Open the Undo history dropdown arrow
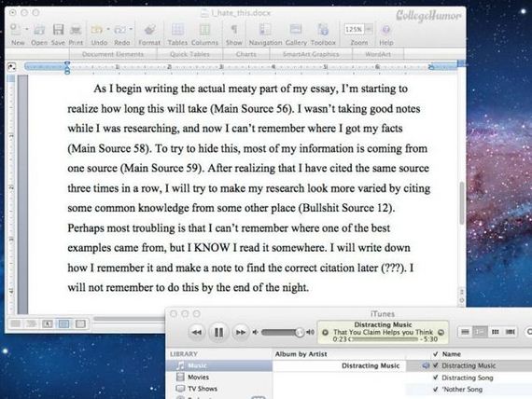The image size is (532, 399). (108, 29)
